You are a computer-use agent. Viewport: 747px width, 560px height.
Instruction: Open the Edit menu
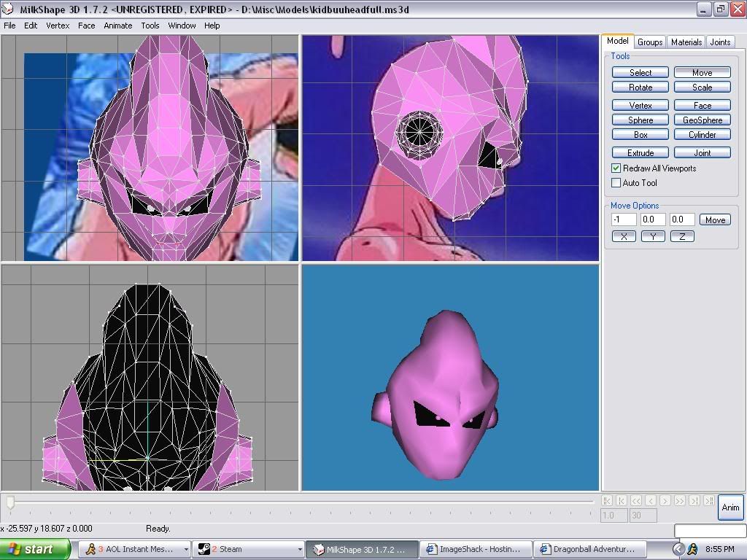pos(31,26)
